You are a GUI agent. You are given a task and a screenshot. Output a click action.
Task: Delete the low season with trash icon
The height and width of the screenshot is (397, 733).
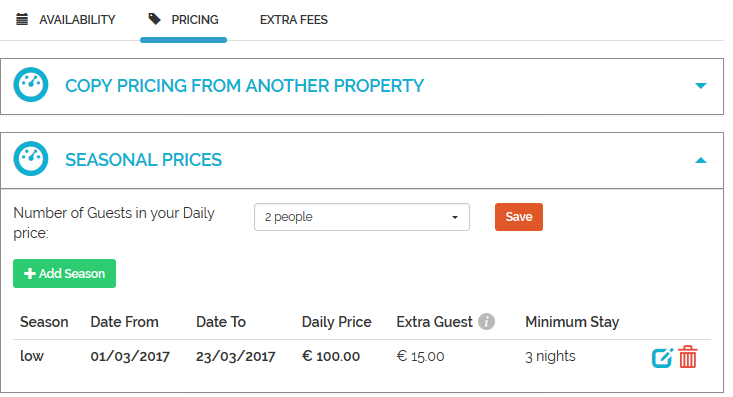688,357
